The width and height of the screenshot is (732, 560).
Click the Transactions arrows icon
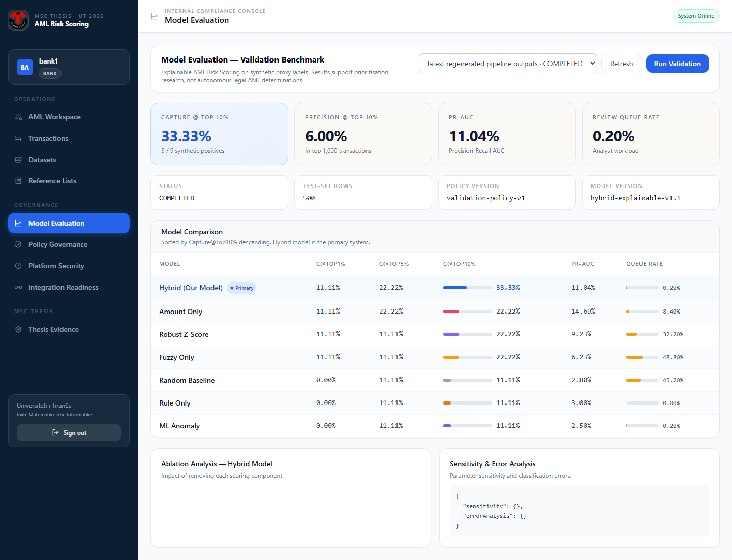(x=18, y=138)
